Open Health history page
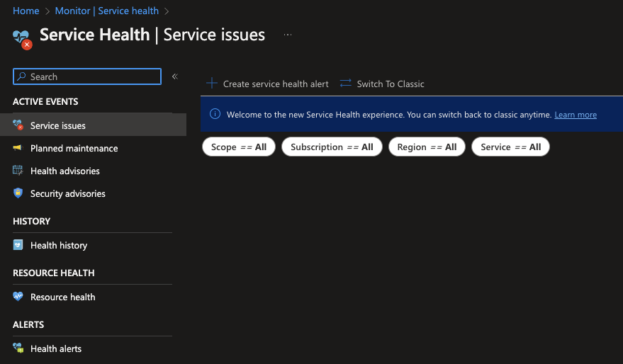 tap(59, 245)
